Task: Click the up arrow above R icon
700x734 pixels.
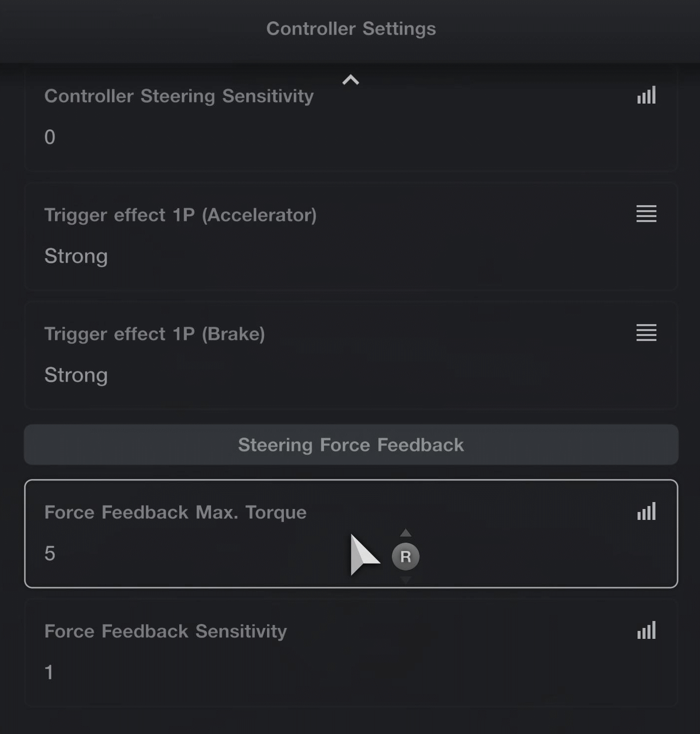Action: pos(406,533)
